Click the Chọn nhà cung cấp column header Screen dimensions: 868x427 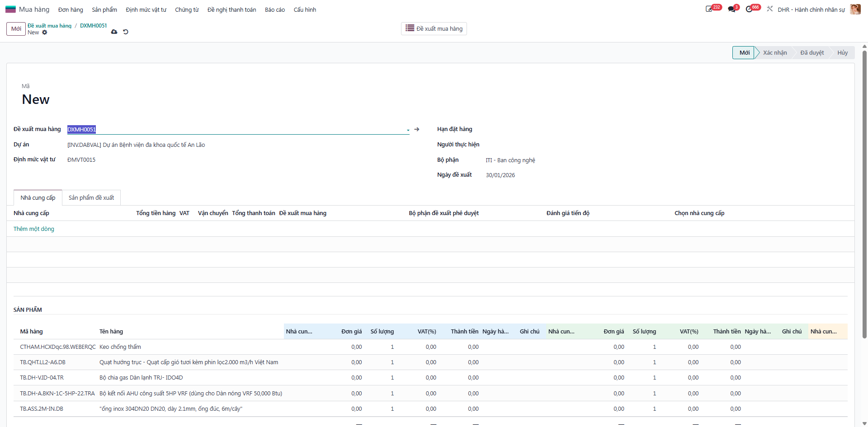(699, 213)
